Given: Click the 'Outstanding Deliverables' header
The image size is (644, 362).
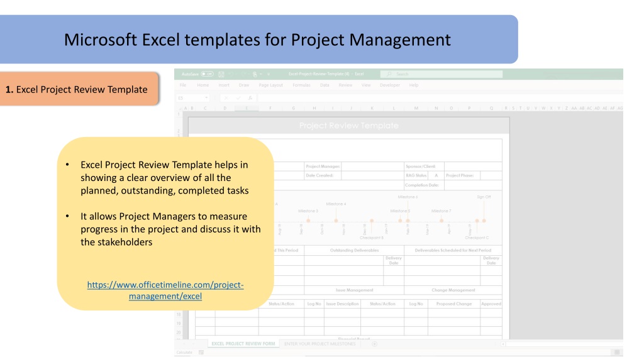Looking at the screenshot, I should click(x=355, y=250).
